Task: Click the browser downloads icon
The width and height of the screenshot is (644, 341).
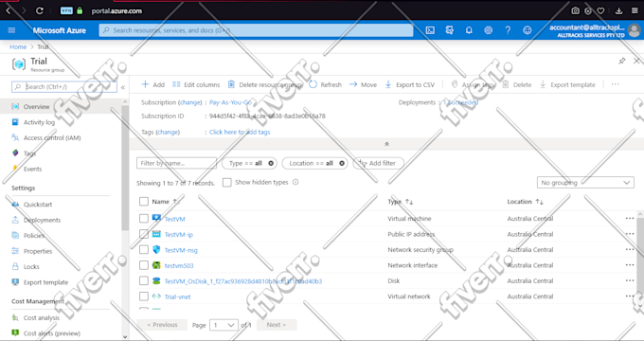Action: tap(618, 10)
